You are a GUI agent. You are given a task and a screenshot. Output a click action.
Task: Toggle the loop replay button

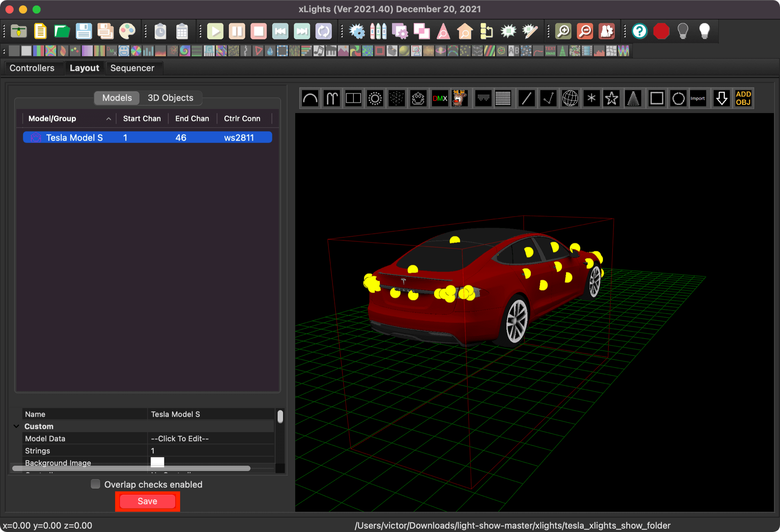click(324, 31)
